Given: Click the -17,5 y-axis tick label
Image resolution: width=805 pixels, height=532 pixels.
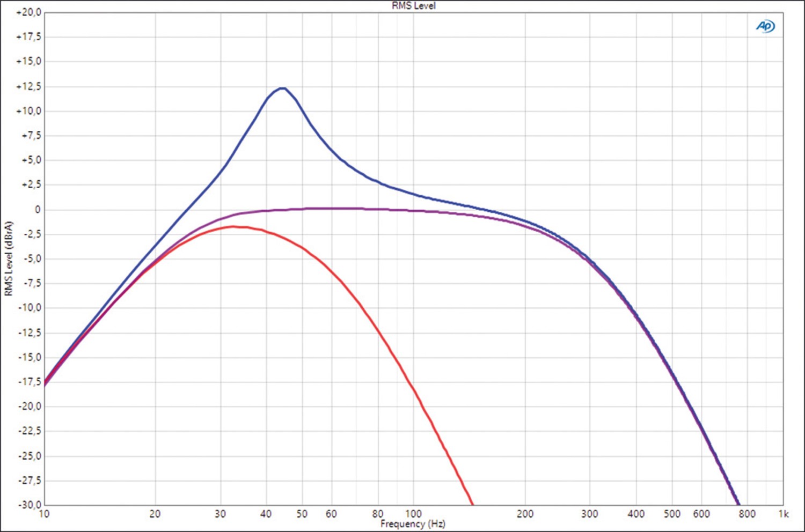Looking at the screenshot, I should pos(30,382).
